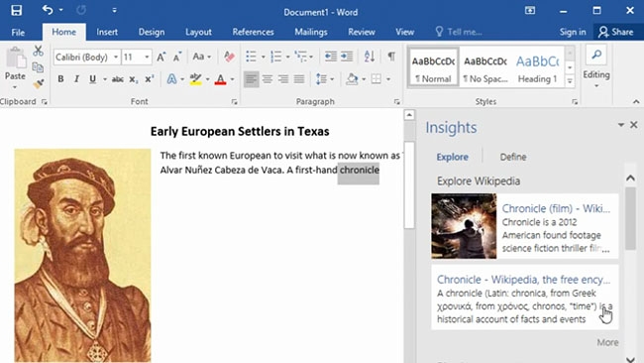Viewport: 644px width, 363px height.
Task: Open the Layout tab
Action: click(x=198, y=32)
